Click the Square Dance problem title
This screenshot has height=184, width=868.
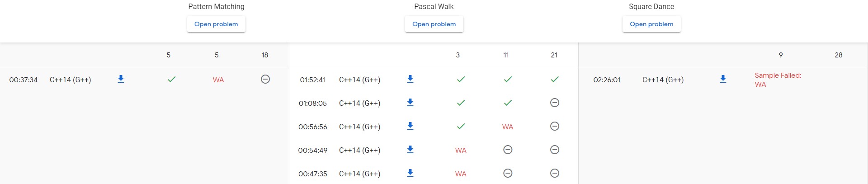[x=651, y=7]
